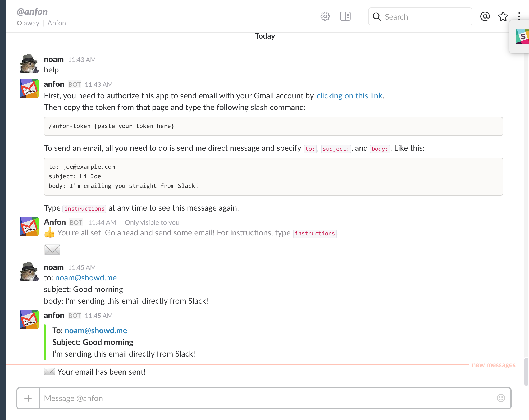Screen dimensions: 529x420
Task: Click the large envelope emoji under Anfon's message
Action: coord(52,250)
